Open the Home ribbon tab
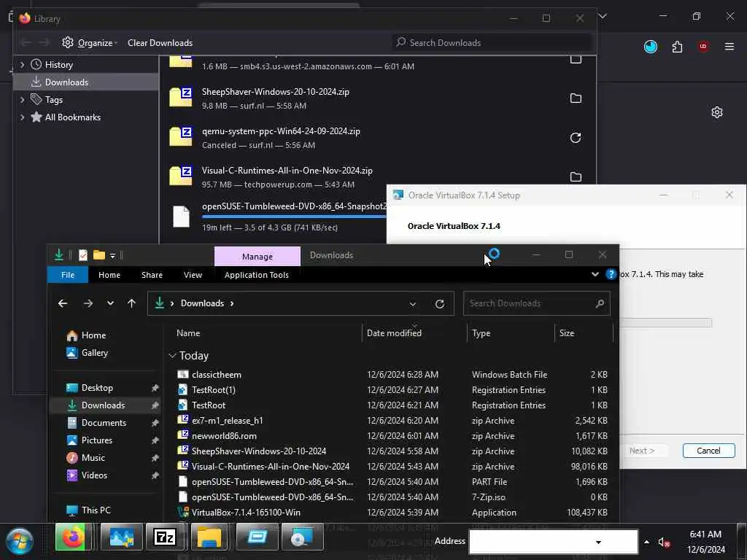 109,275
